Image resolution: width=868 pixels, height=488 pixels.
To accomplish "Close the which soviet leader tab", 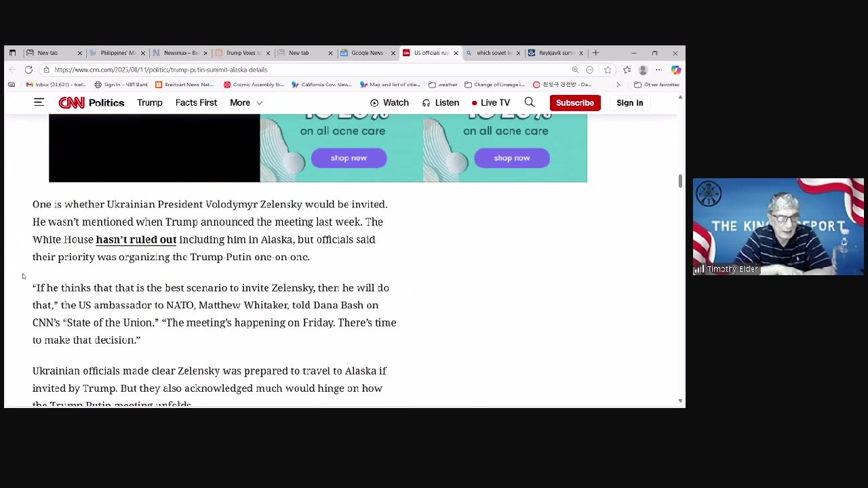I will click(518, 53).
